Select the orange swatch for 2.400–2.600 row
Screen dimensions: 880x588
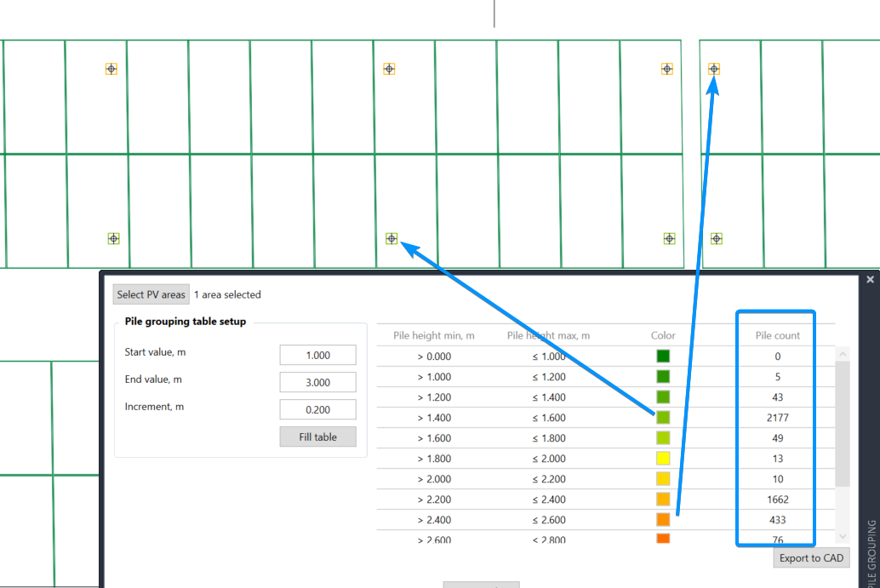tap(663, 520)
